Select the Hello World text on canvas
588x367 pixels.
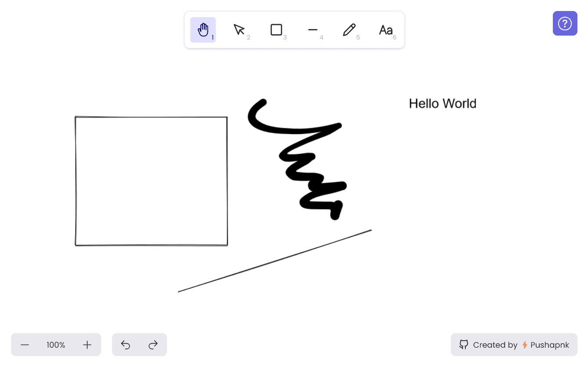click(x=443, y=103)
